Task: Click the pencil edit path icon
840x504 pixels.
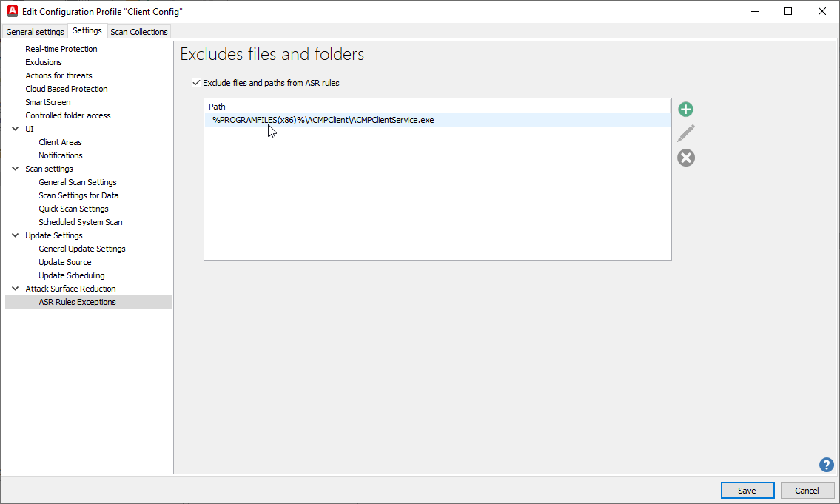Action: click(686, 133)
